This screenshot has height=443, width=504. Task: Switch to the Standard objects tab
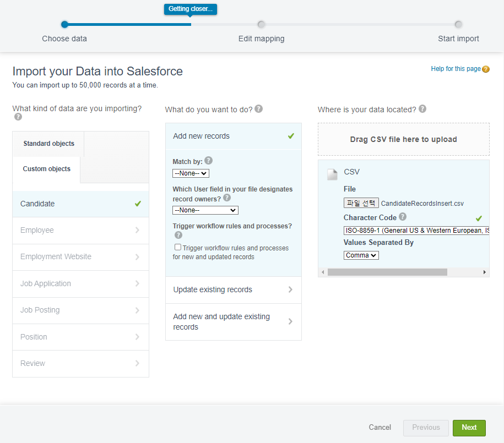click(48, 144)
